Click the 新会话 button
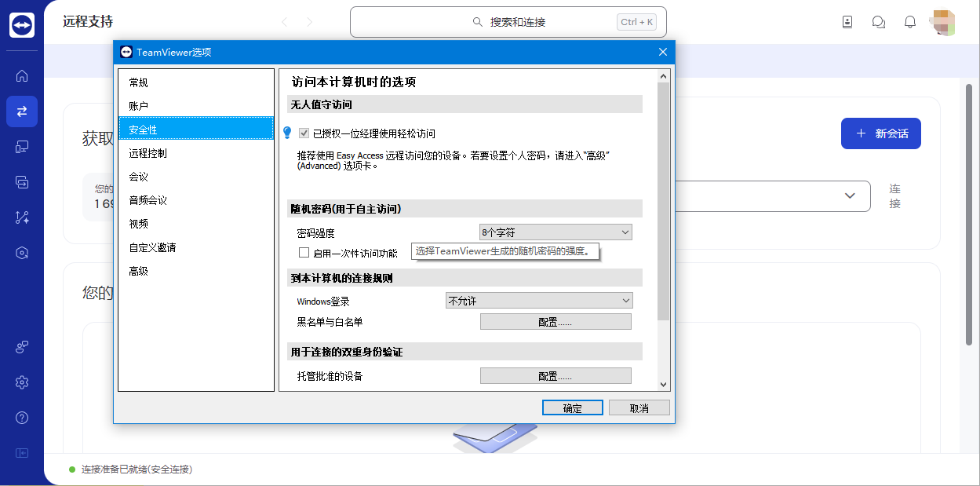This screenshot has width=980, height=486. point(881,133)
